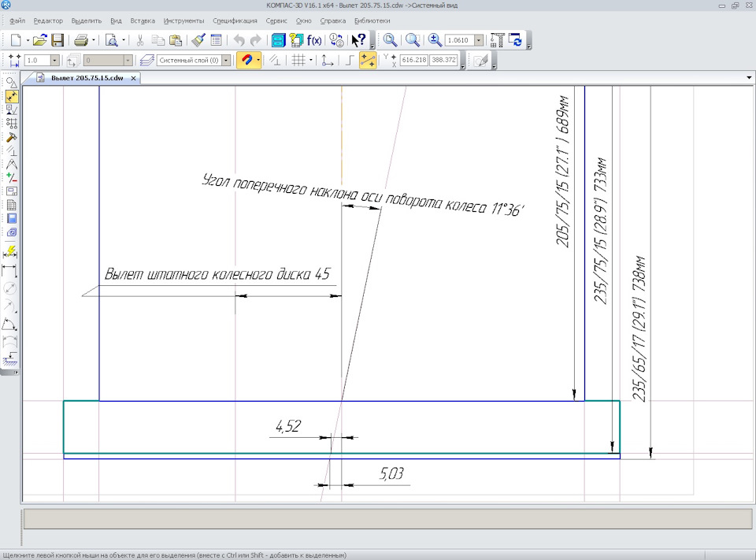Click the Variables f(x) icon
The image size is (756, 560).
tap(314, 40)
